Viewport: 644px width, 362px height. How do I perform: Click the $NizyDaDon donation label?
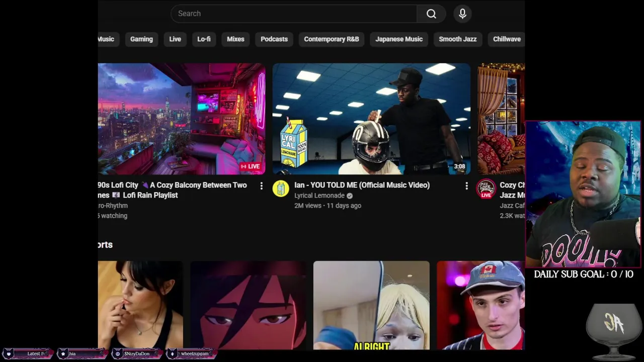point(137,353)
